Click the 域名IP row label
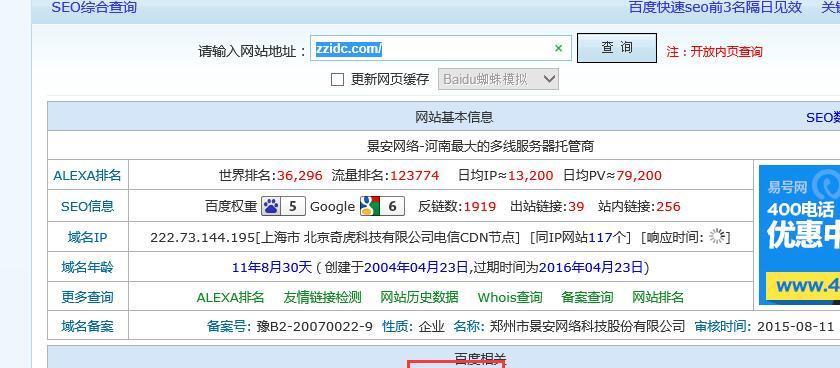Screen dimensions: 840x368 click(88, 237)
